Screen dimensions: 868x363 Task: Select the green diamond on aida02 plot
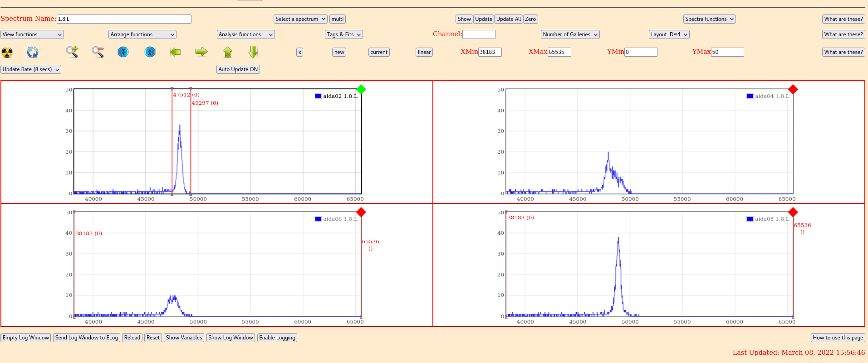tap(361, 89)
